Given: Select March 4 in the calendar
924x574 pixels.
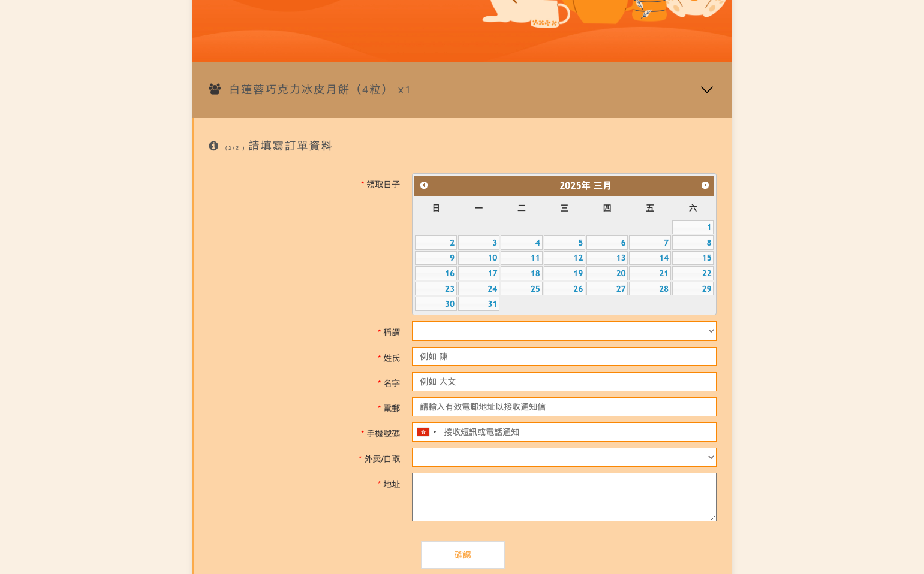Looking at the screenshot, I should tap(522, 243).
